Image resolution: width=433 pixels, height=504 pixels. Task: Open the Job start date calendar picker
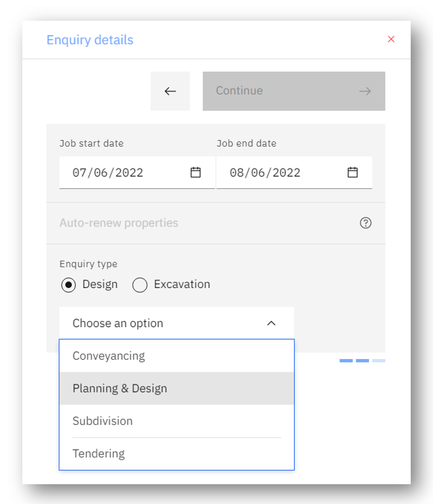click(196, 172)
